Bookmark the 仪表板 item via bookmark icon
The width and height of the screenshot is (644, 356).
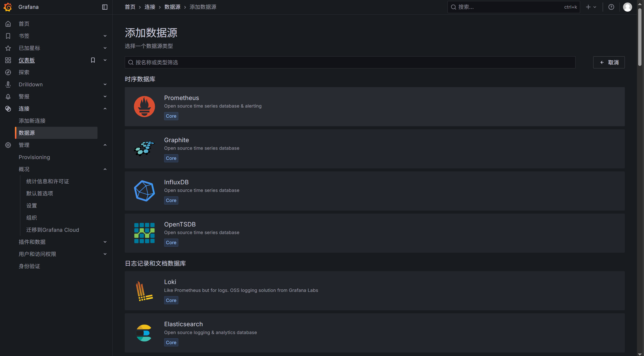(x=93, y=60)
